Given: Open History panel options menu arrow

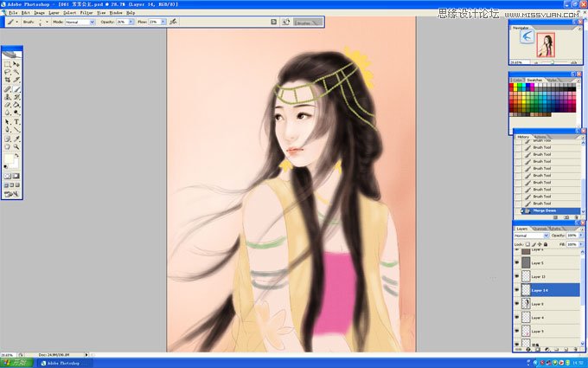Looking at the screenshot, I should 583,138.
